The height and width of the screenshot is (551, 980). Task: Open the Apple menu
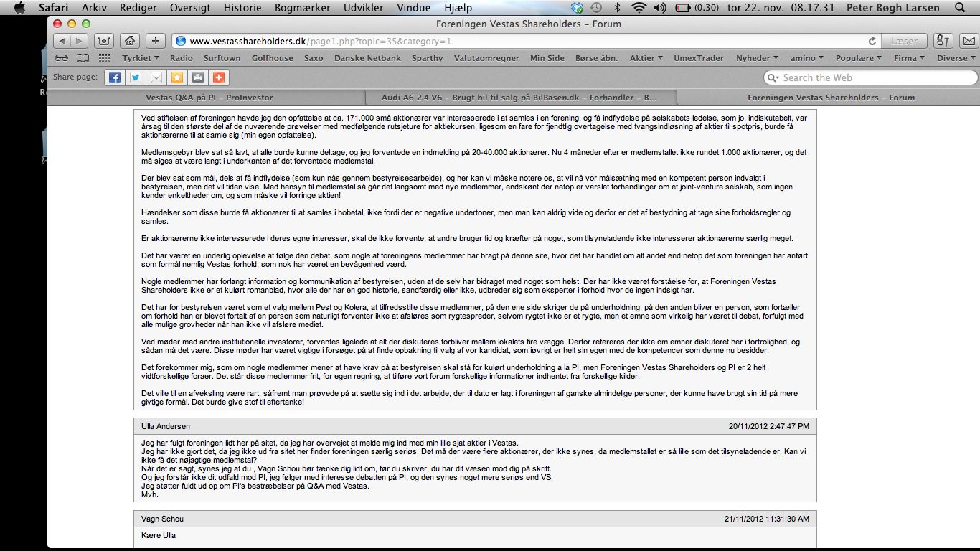tap(19, 8)
